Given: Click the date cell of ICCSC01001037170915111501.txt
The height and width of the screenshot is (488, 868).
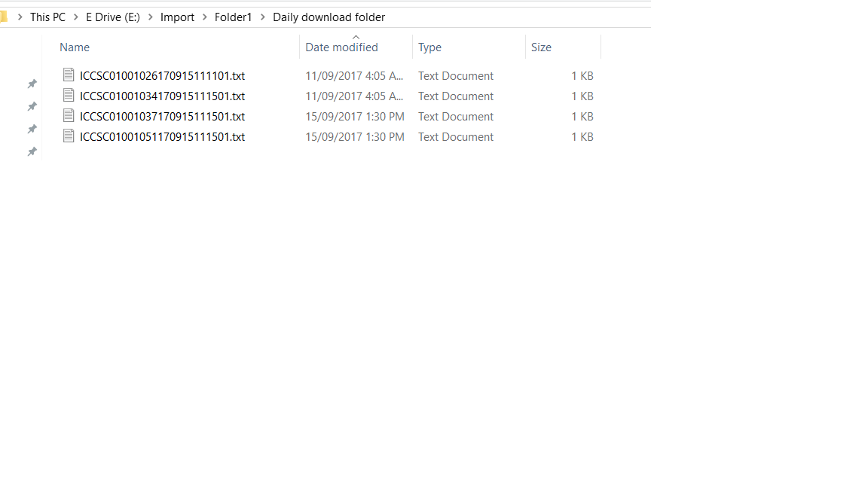Looking at the screenshot, I should 355,117.
